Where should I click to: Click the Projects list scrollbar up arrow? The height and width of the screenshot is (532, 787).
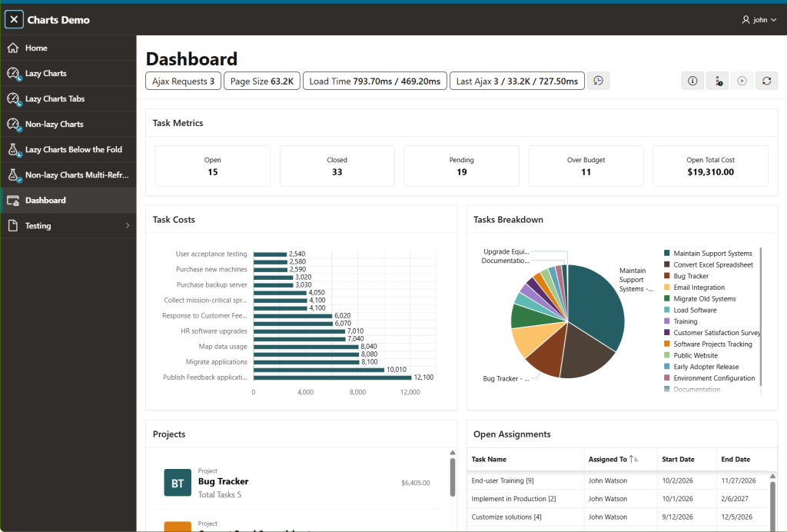tap(452, 453)
